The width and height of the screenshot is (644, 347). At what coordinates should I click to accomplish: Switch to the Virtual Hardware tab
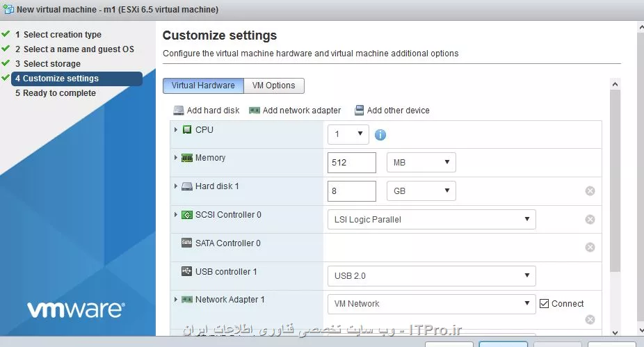coord(203,86)
